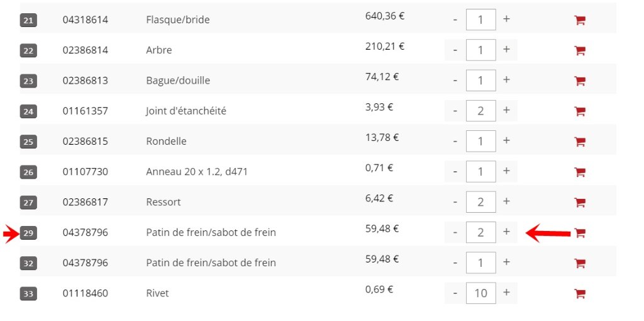The image size is (644, 321).
Task: Click cart icon beside Joint d'étanchéité
Action: click(x=579, y=111)
